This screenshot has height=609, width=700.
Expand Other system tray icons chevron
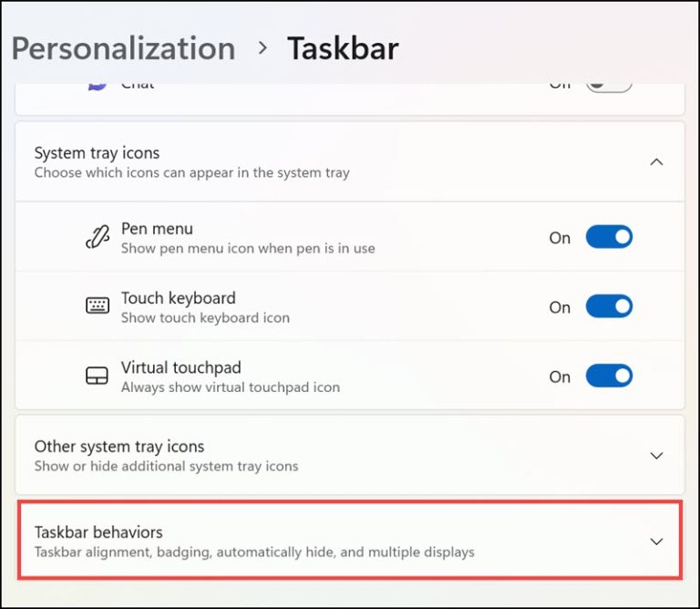656,455
